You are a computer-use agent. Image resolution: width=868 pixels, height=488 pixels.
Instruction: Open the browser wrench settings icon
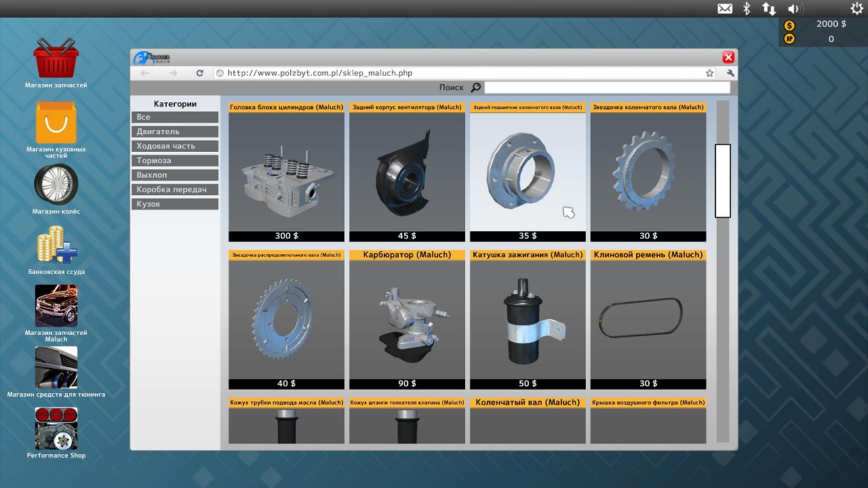pos(730,73)
